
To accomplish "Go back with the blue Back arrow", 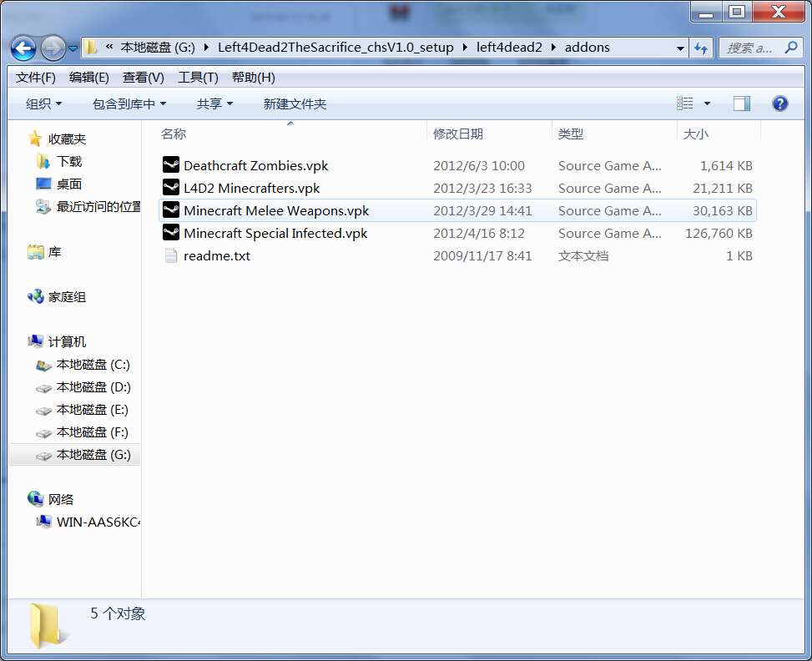I will click(23, 49).
